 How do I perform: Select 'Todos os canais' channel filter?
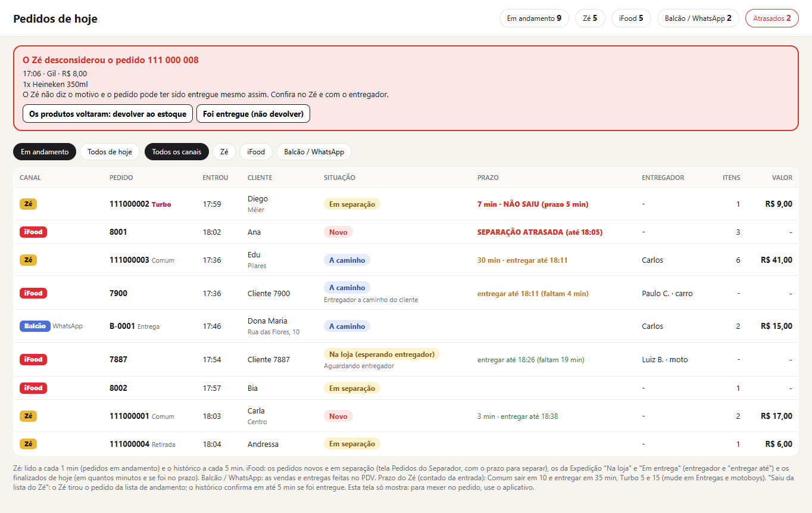(x=177, y=152)
